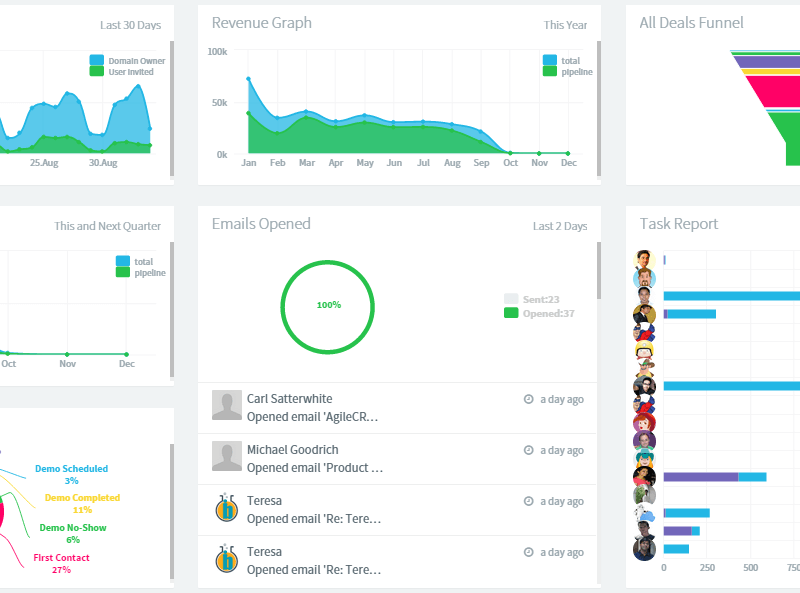
Task: Click Michael Goodrich's placeholder avatar
Action: click(x=227, y=456)
